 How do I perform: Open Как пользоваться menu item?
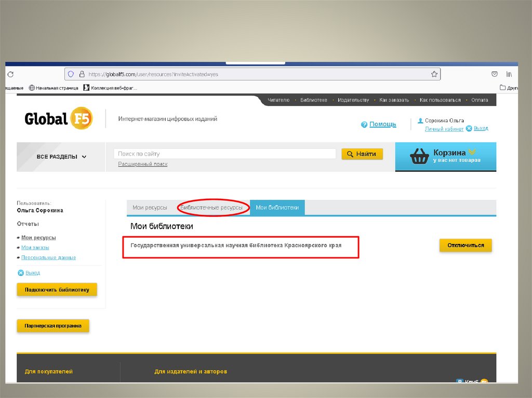440,100
